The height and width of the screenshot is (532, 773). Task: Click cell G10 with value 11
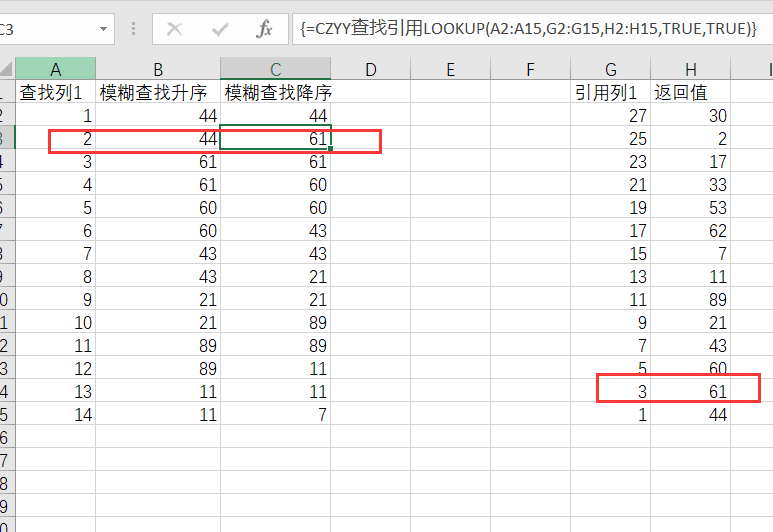pyautogui.click(x=611, y=299)
